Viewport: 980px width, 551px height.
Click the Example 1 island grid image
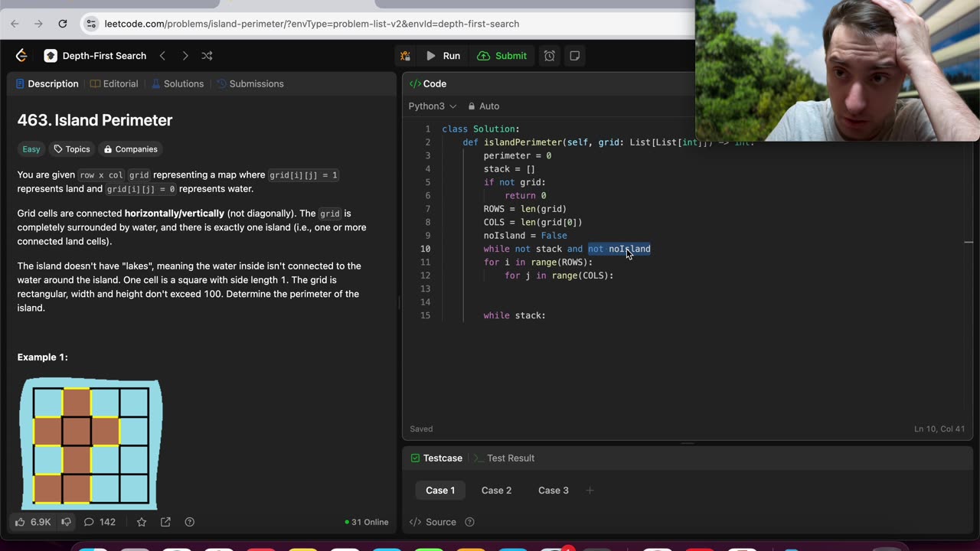[x=91, y=444]
